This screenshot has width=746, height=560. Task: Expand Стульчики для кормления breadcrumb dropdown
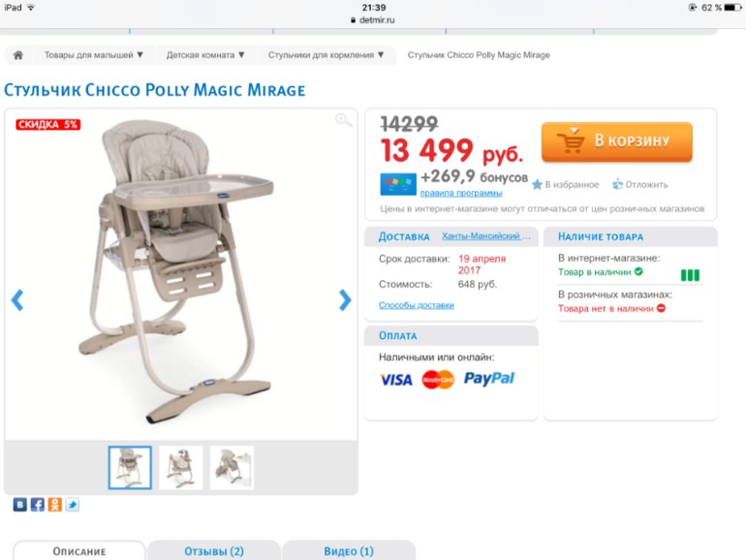(x=326, y=55)
